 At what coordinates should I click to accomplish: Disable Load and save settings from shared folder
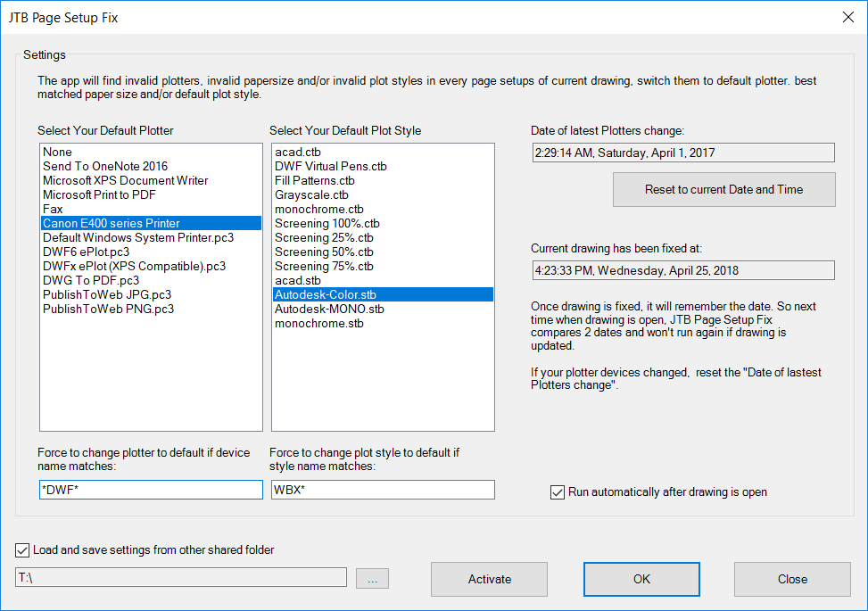22,549
